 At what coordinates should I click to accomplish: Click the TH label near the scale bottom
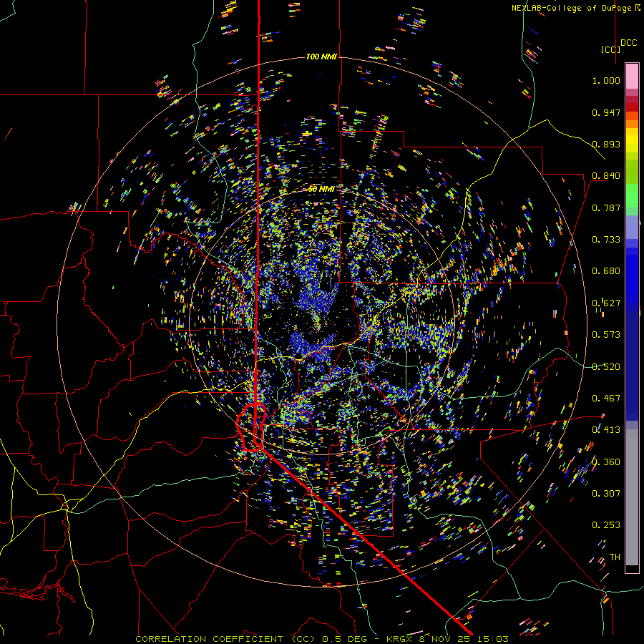click(x=615, y=557)
